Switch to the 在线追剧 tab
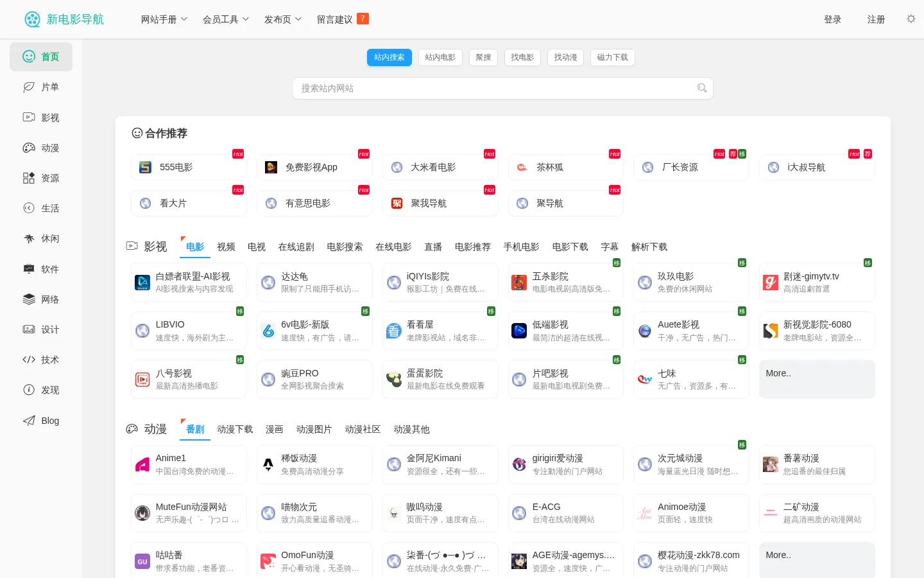This screenshot has width=924, height=578. (296, 247)
